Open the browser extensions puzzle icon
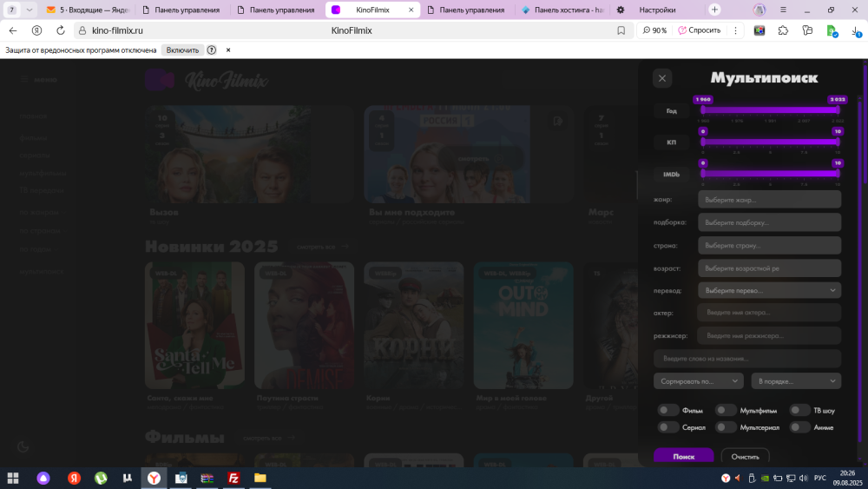 click(x=784, y=30)
